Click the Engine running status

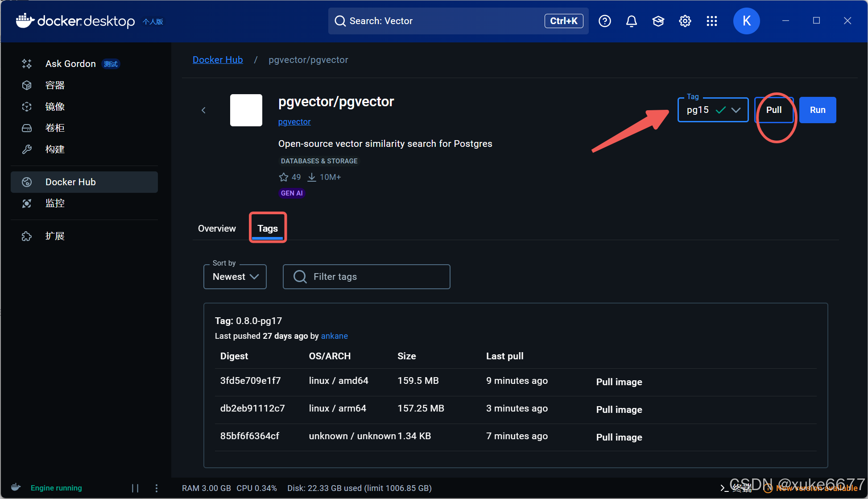pyautogui.click(x=56, y=488)
